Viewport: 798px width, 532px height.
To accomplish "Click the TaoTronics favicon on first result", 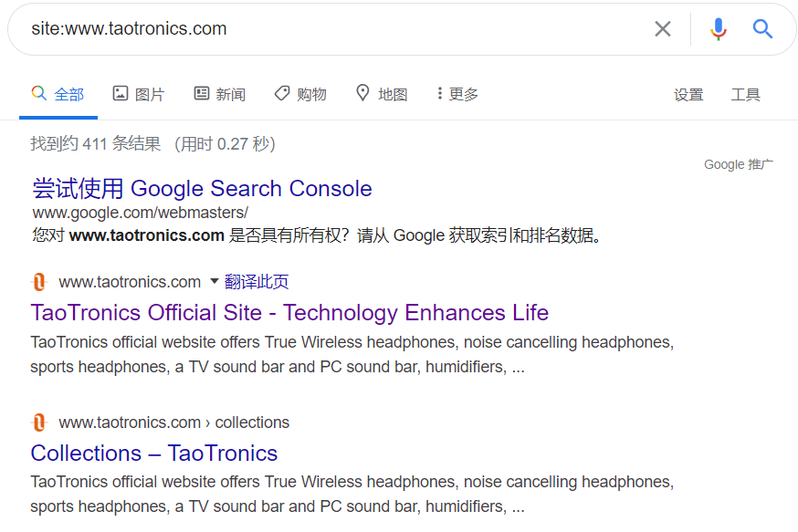I will point(39,281).
